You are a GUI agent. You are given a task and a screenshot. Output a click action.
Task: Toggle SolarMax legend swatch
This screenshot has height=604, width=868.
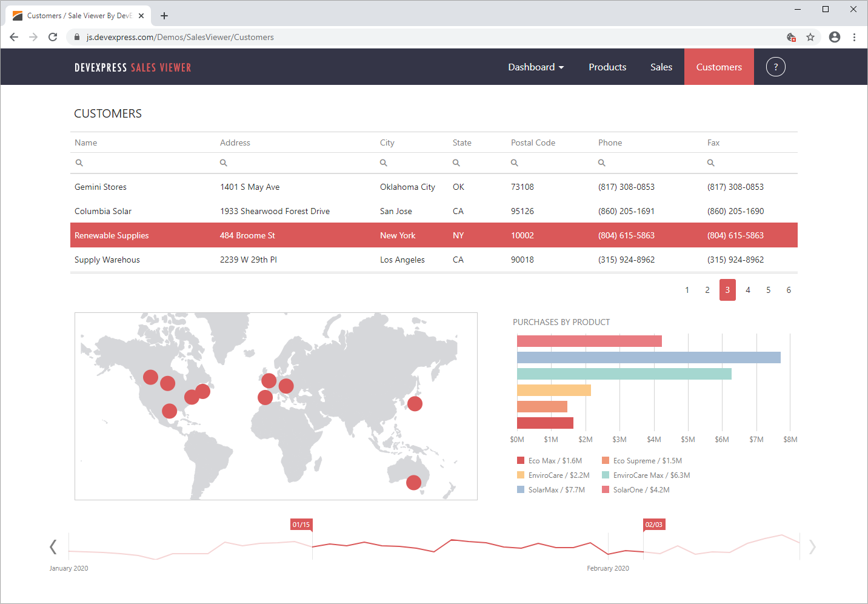521,489
